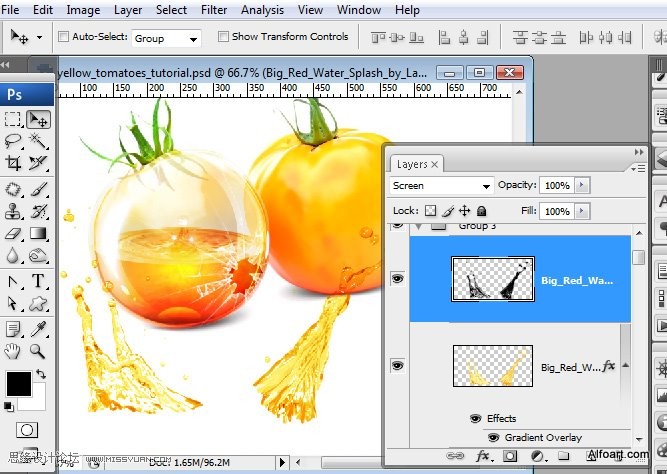Select the Custom Shape tool
The height and width of the screenshot is (474, 667).
tap(38, 303)
